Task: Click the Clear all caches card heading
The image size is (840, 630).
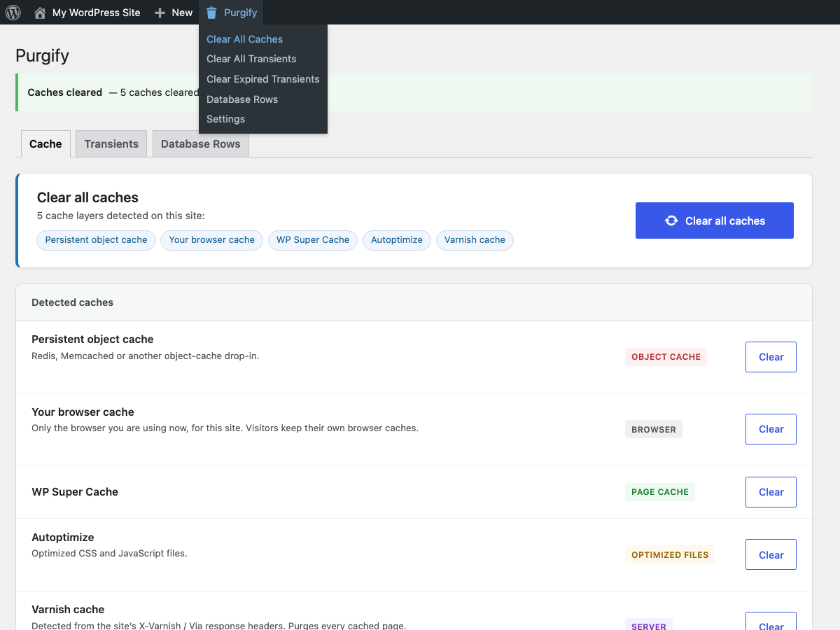Action: pyautogui.click(x=87, y=197)
